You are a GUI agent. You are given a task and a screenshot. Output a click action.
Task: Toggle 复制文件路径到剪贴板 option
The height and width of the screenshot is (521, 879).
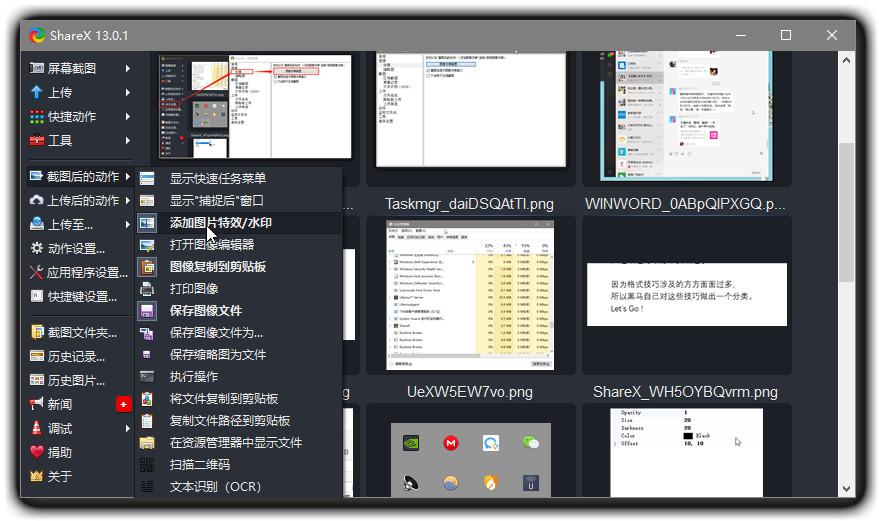point(238,421)
